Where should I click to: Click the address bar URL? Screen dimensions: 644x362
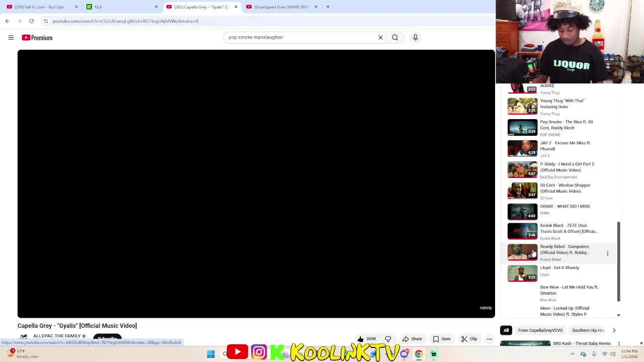point(125,21)
